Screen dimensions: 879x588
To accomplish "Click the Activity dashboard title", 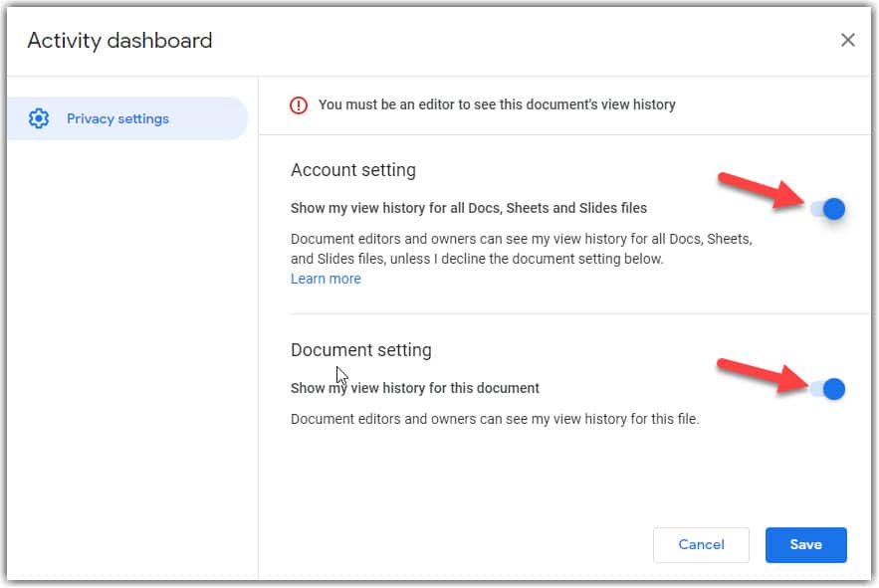I will [x=120, y=41].
